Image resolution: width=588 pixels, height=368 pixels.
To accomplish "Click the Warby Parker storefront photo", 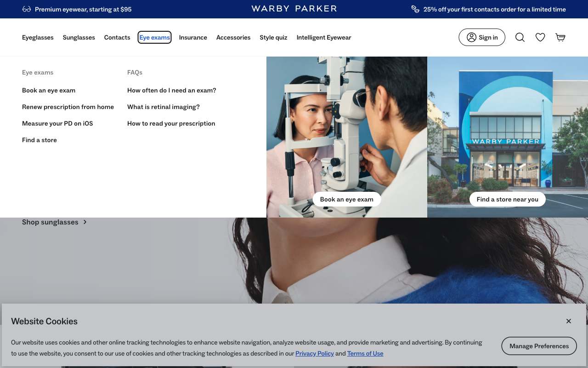I will tap(508, 137).
